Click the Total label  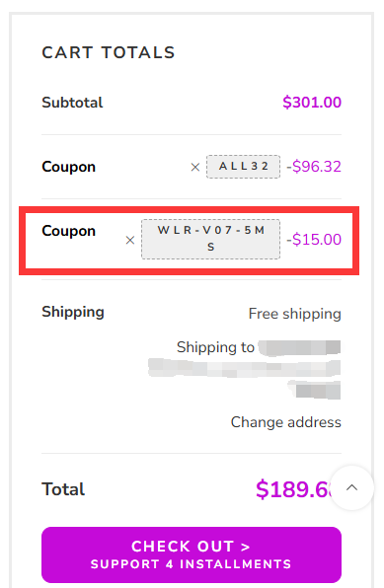tap(63, 489)
